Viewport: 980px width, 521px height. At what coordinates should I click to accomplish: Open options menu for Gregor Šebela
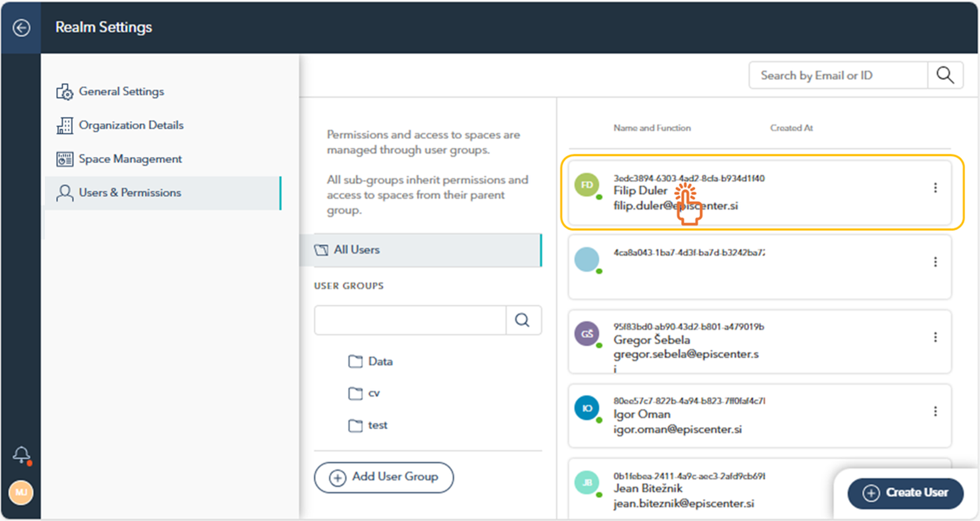[935, 337]
